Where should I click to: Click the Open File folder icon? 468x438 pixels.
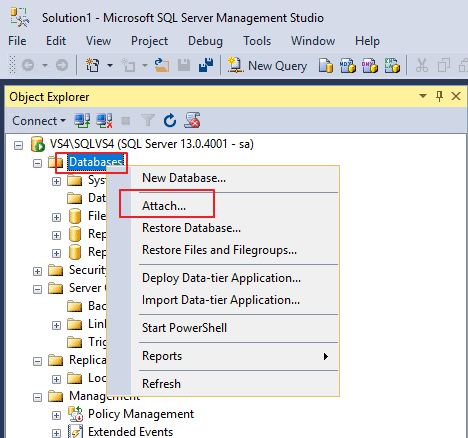[x=162, y=65]
